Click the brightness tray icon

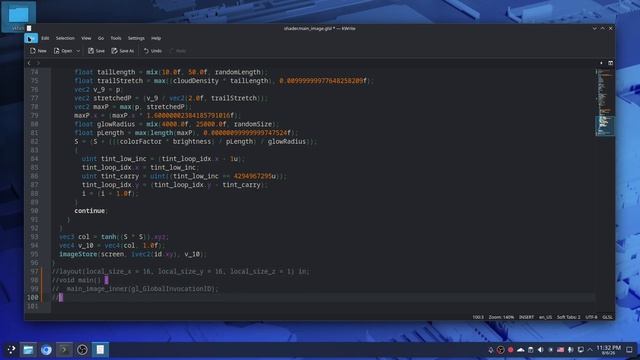click(x=551, y=350)
